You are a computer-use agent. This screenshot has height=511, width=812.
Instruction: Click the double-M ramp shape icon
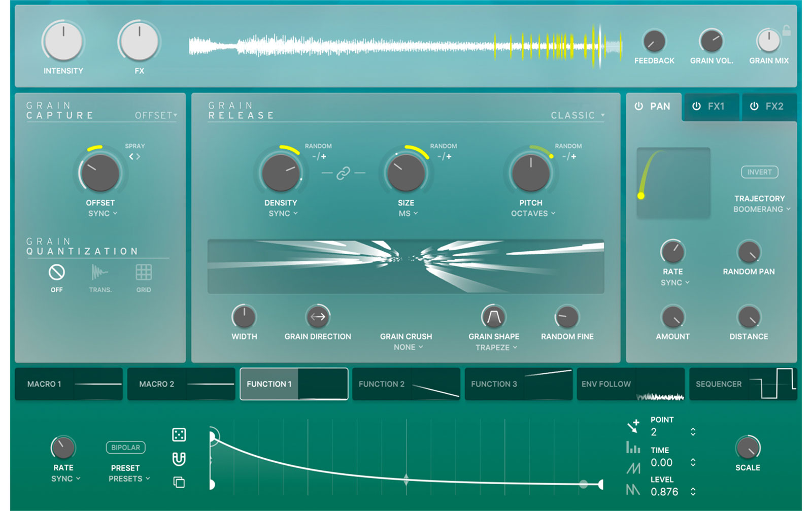coord(633,467)
